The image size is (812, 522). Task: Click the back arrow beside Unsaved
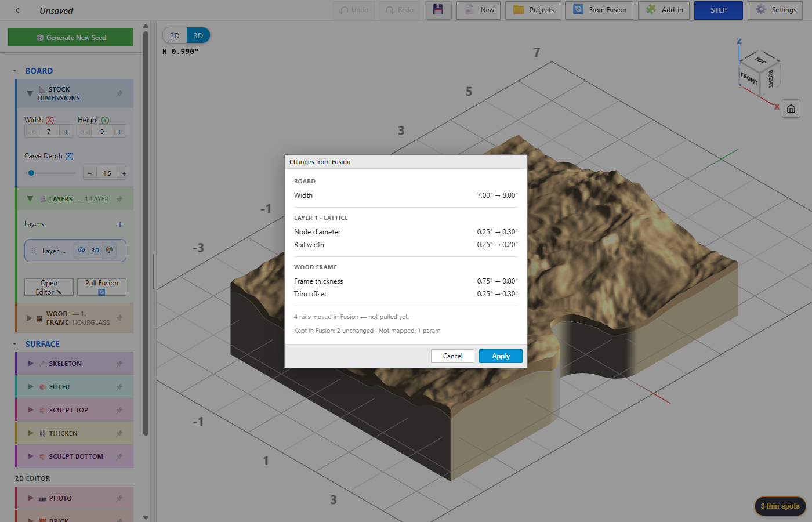pos(17,10)
